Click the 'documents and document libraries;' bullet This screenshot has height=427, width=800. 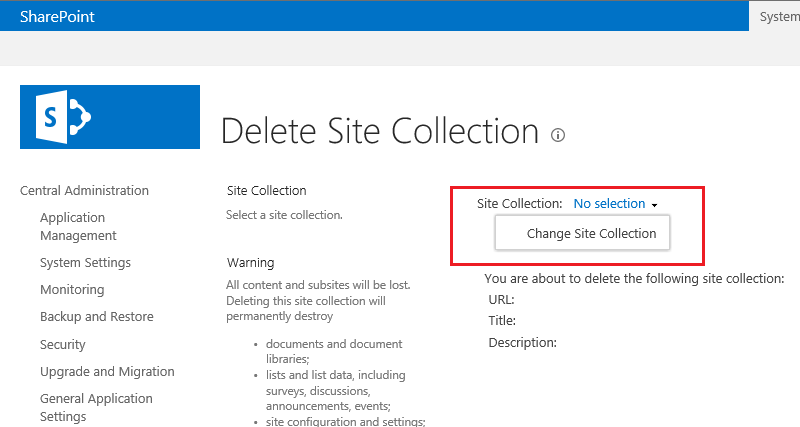click(334, 351)
